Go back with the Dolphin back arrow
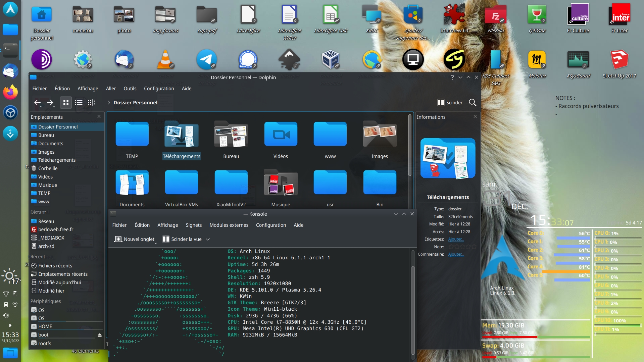The image size is (644, 362). click(x=37, y=103)
